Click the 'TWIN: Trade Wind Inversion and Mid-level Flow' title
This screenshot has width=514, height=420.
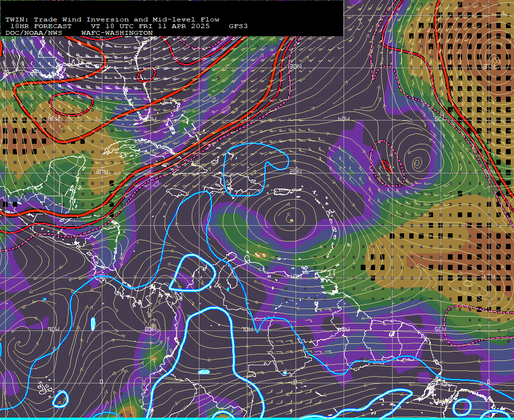[x=112, y=20]
